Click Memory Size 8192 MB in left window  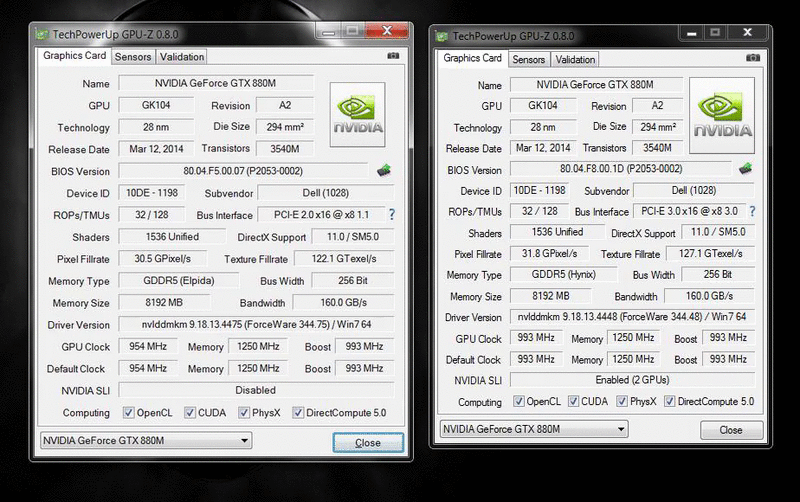coord(164,303)
